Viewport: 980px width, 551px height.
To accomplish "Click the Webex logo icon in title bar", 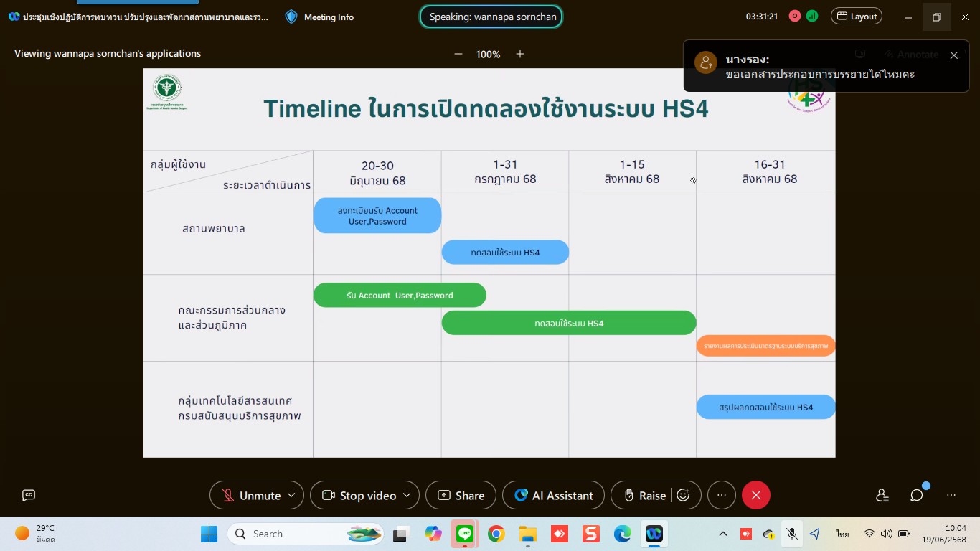I will tap(14, 17).
